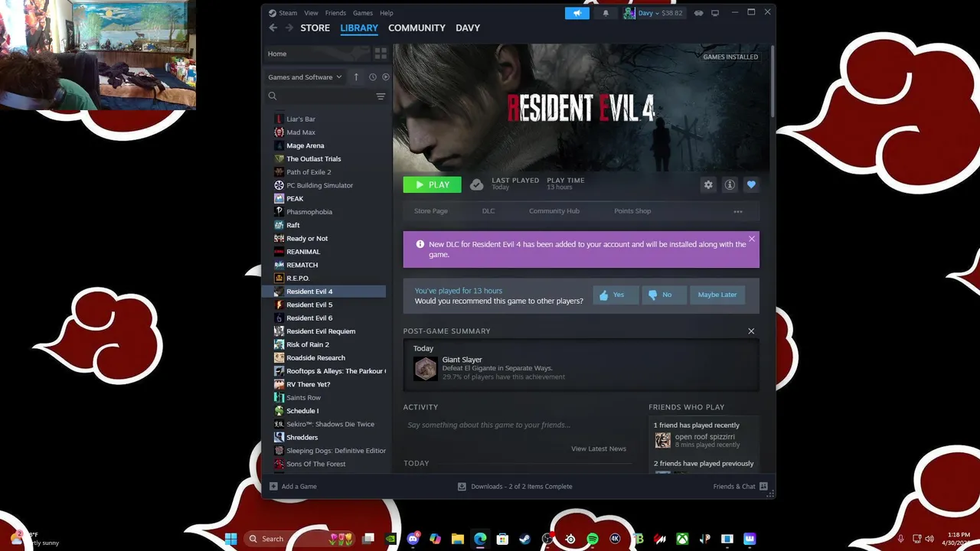Select Phasmophobia in game list

click(325, 212)
